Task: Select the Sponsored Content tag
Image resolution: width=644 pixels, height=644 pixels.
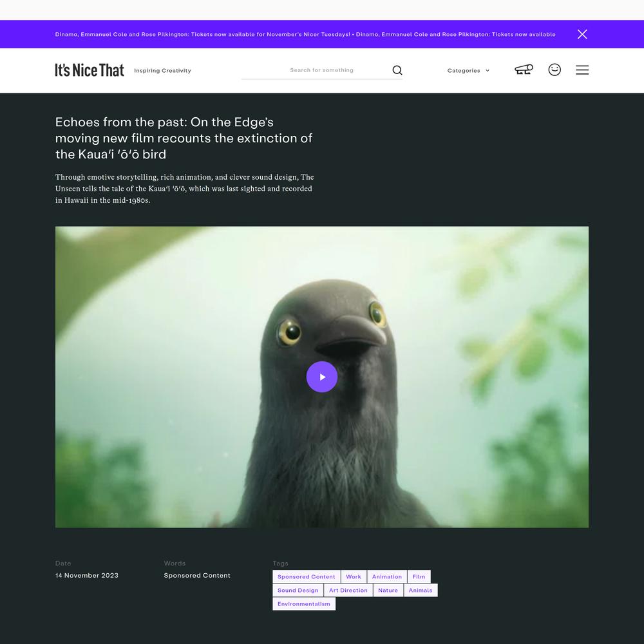Action: [307, 576]
